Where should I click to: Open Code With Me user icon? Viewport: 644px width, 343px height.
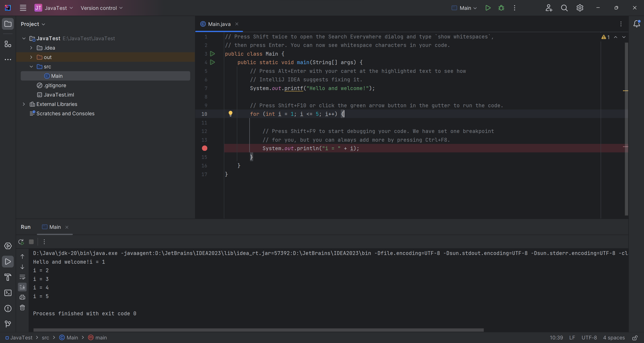coord(549,8)
